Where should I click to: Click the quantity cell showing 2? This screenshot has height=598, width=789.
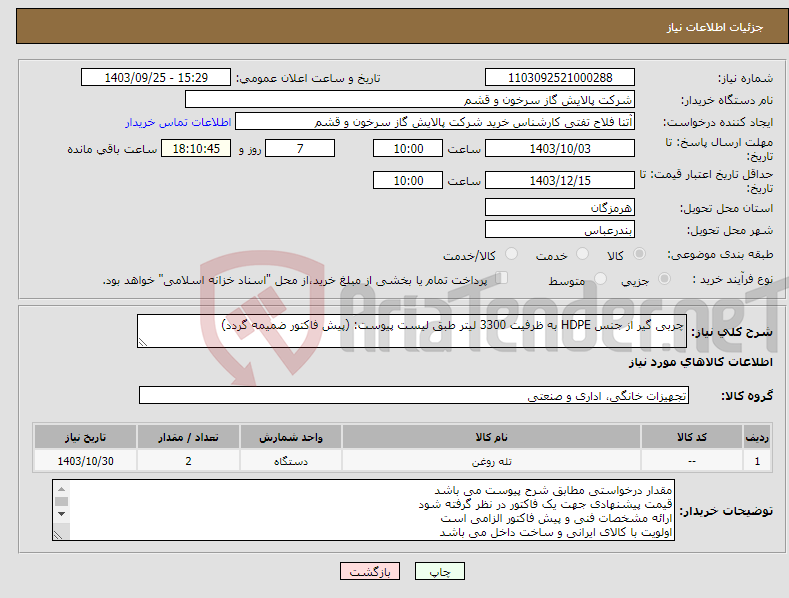tap(188, 461)
